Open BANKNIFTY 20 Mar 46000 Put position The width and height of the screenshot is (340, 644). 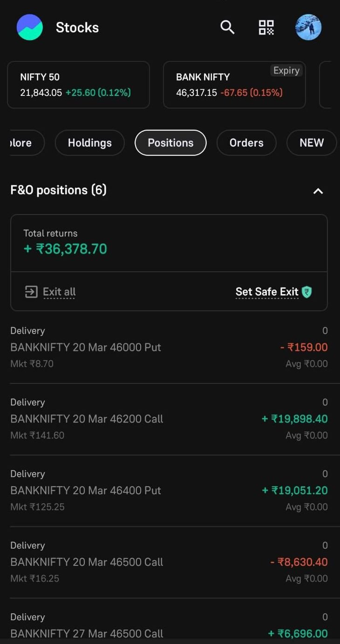(x=86, y=348)
